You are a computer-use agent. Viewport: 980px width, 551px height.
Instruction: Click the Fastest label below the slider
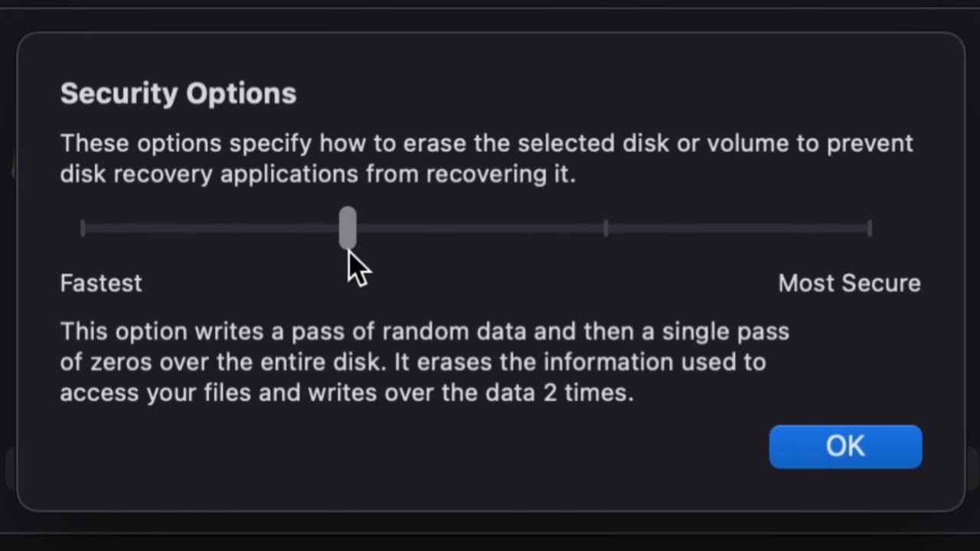(101, 283)
